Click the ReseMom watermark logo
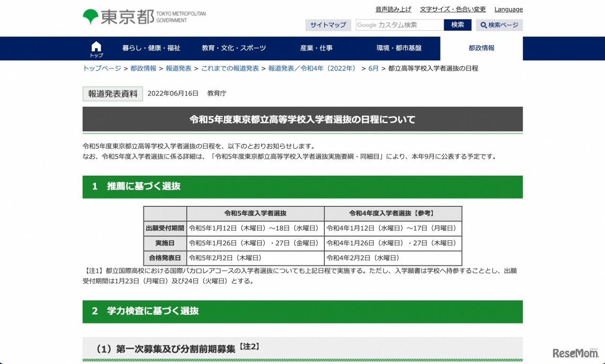The image size is (605, 364). [x=575, y=353]
